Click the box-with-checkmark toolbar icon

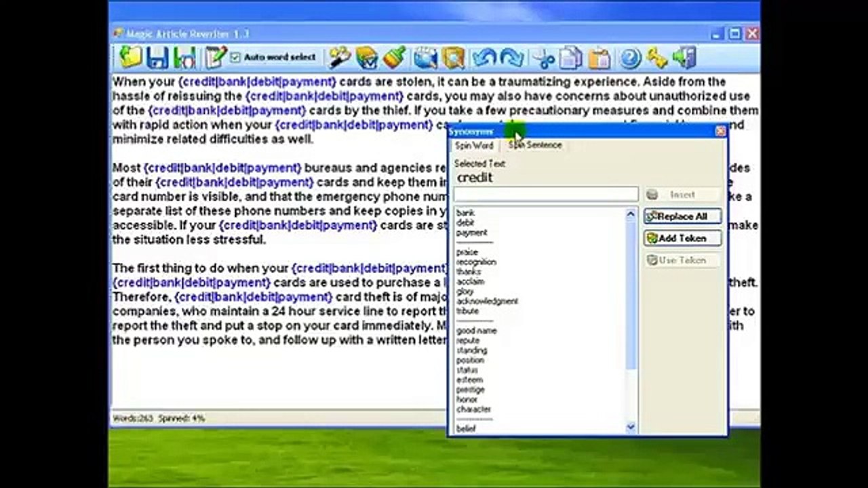367,58
